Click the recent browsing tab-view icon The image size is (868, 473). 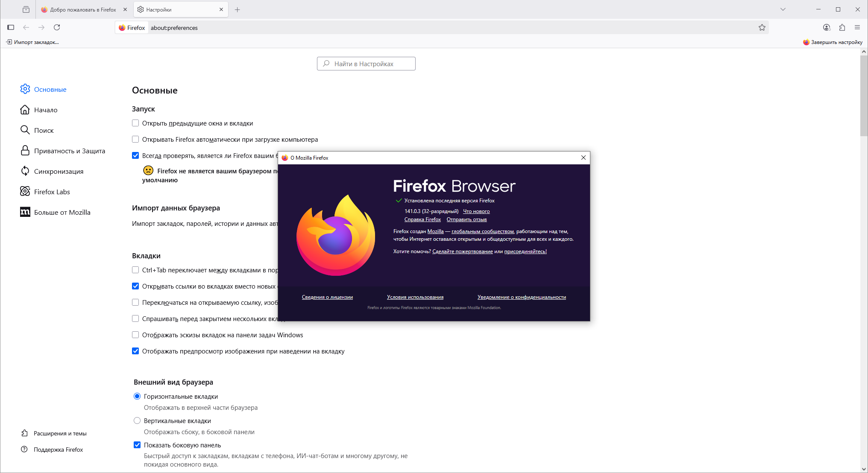[26, 9]
